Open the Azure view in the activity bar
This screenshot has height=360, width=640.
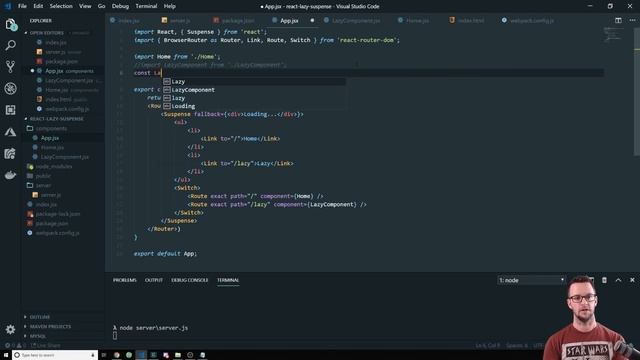coord(10,132)
